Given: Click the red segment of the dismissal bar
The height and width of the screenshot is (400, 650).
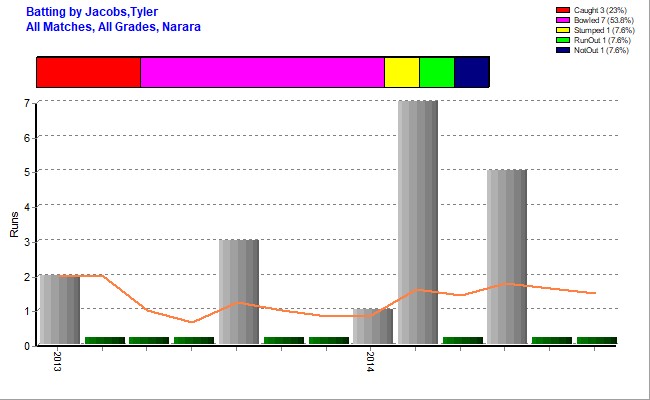Looking at the screenshot, I should [88, 72].
